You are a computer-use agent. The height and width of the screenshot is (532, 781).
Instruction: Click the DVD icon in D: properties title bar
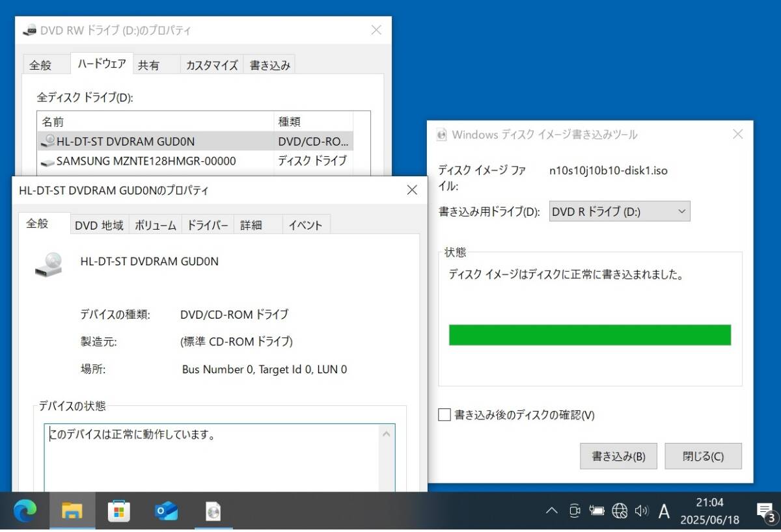(30, 30)
